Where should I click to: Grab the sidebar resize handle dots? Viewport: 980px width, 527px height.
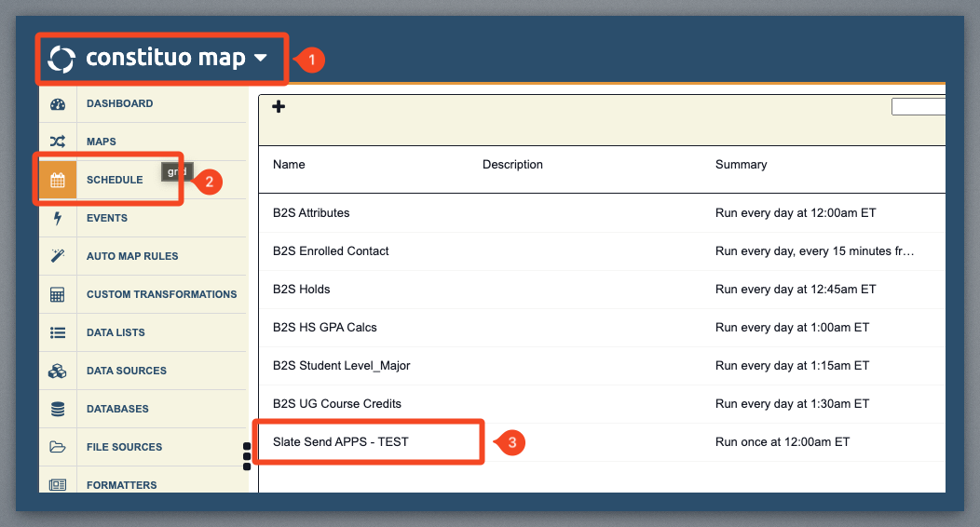(x=247, y=455)
